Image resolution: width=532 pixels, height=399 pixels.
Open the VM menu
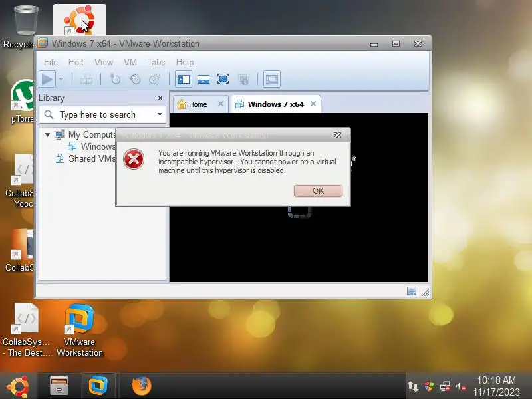click(x=130, y=62)
